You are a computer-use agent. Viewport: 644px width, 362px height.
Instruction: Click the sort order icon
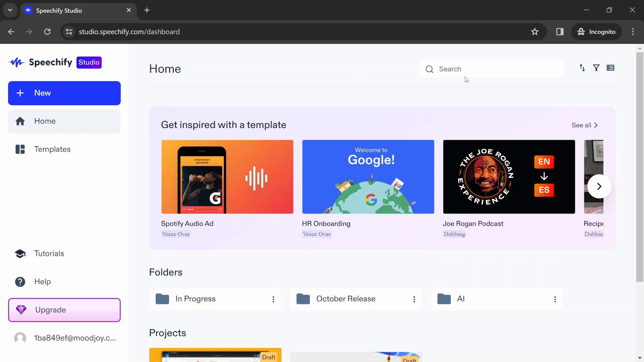pyautogui.click(x=582, y=68)
